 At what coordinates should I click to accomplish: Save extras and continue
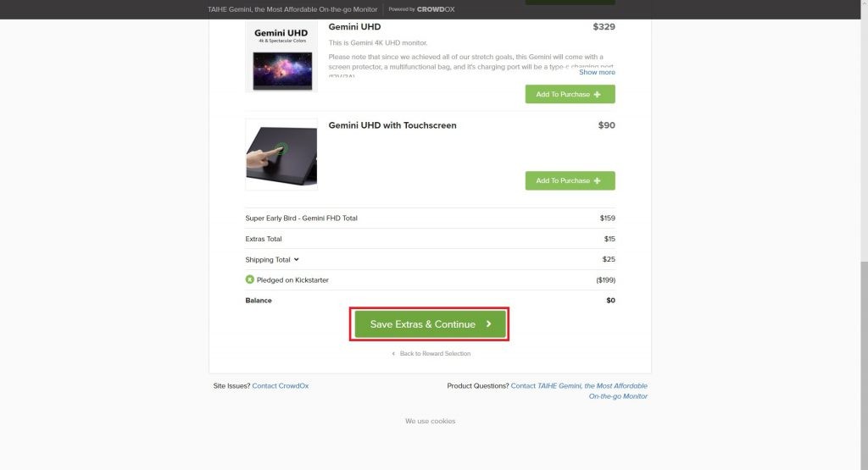click(430, 324)
